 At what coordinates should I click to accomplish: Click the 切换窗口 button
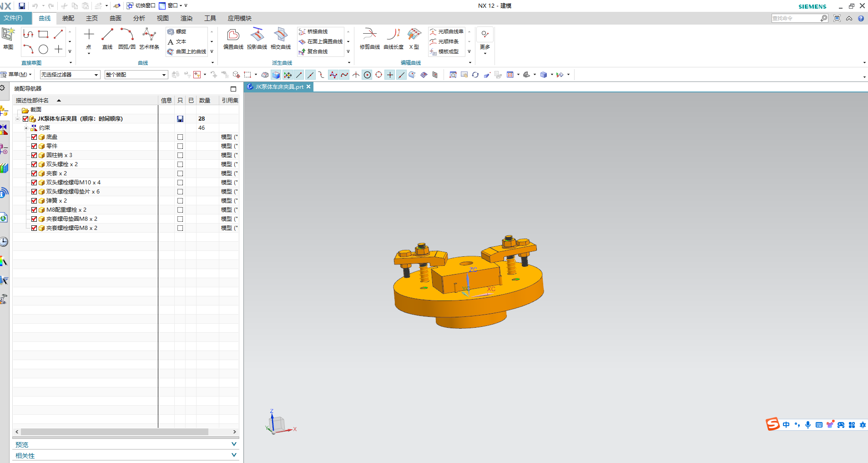pos(141,6)
